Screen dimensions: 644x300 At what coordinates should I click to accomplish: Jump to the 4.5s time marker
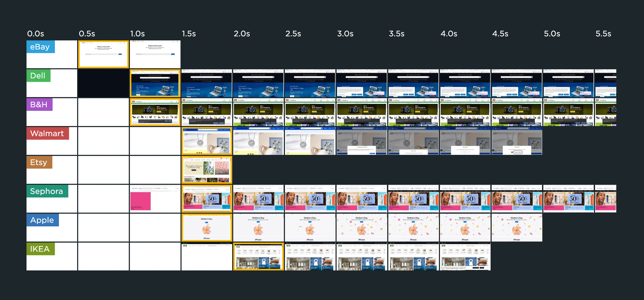tap(500, 34)
